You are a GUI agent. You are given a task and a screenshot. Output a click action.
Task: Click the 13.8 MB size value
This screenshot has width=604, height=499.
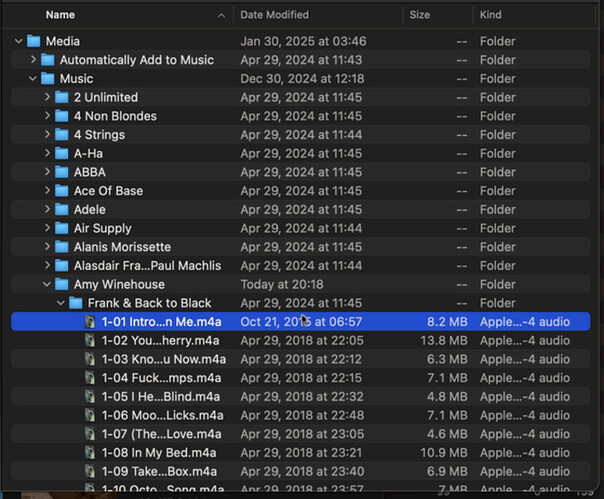(x=444, y=340)
